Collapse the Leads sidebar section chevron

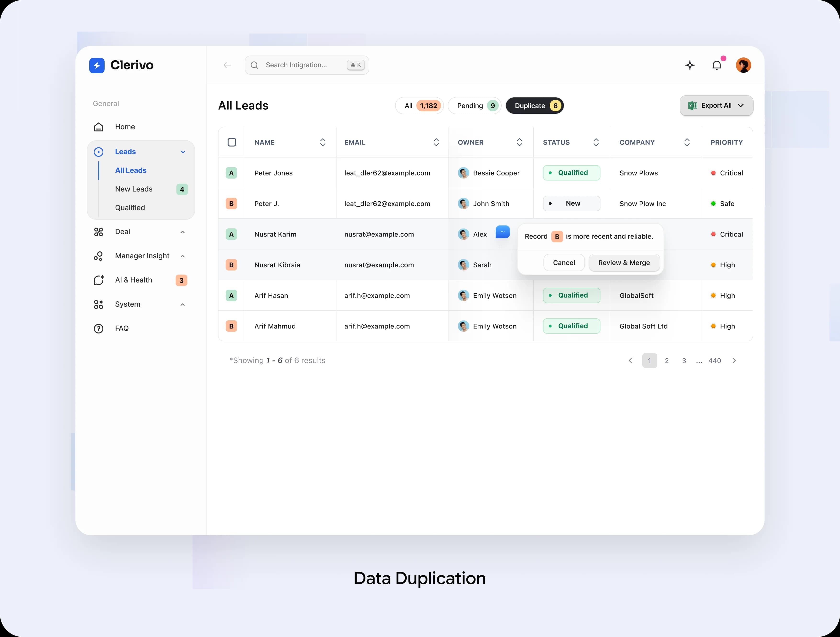point(183,152)
